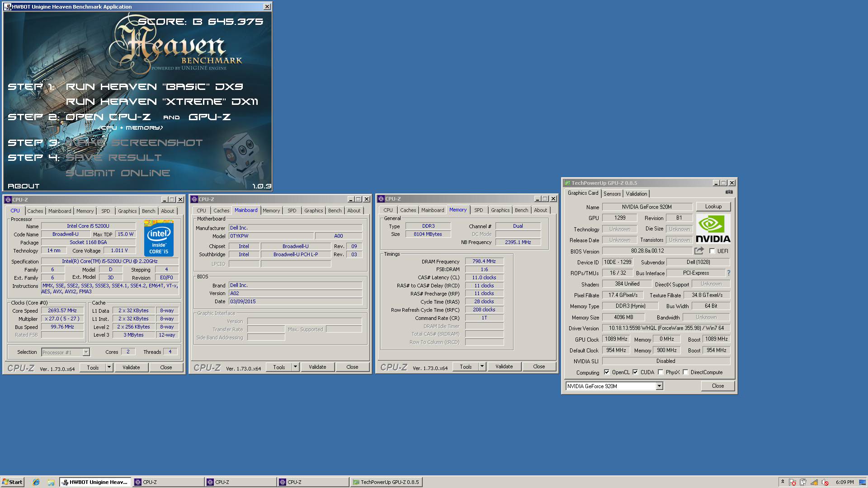This screenshot has width=868, height=488.
Task: Click the BIOS export share icon in GPU-Z
Action: pos(699,250)
